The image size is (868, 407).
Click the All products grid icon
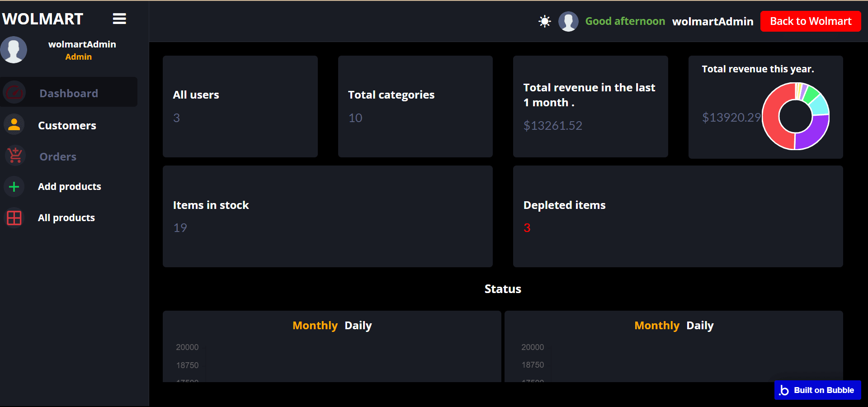[14, 218]
